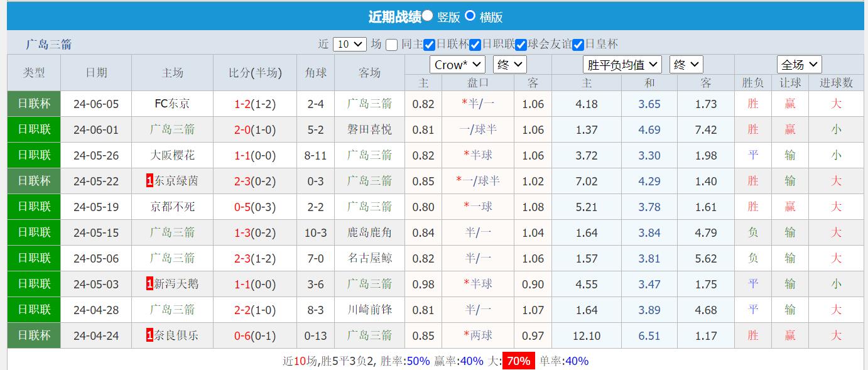868x370 pixels.
Task: Uncheck the 球会友谊 filter
Action: point(521,45)
